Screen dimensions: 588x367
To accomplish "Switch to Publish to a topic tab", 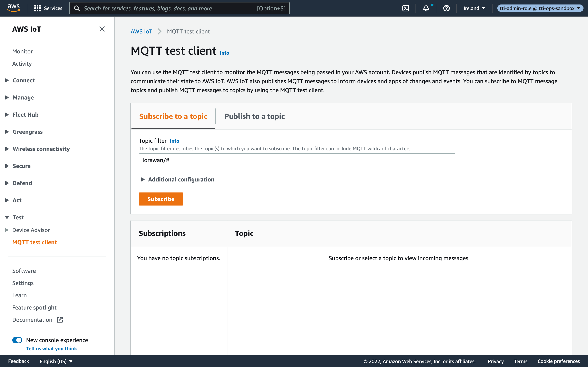I will click(x=254, y=116).
